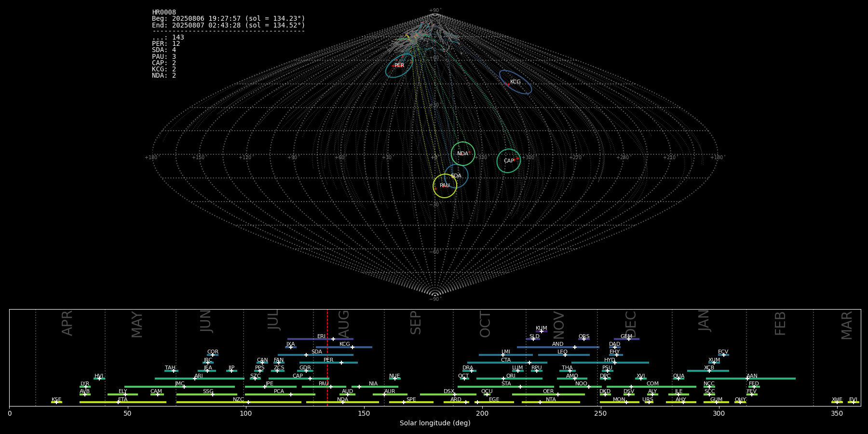
Task: Click the 200 tick on solar longitude axis
Action: pos(482,413)
